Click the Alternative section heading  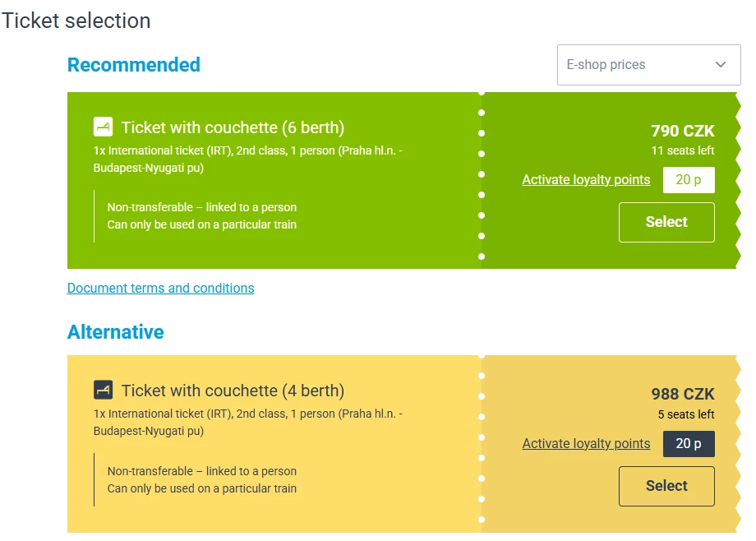click(116, 332)
